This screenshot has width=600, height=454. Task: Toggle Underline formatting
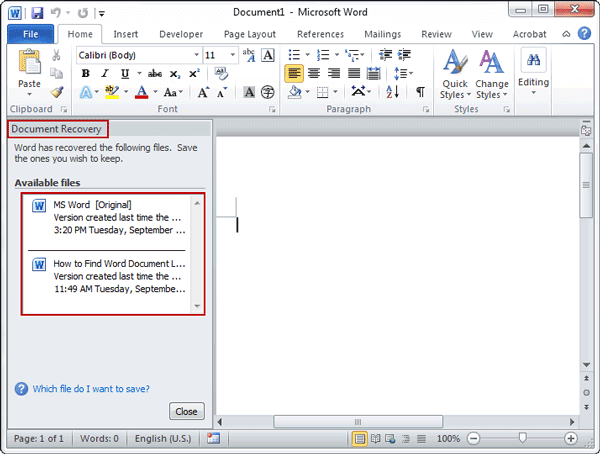coord(125,73)
